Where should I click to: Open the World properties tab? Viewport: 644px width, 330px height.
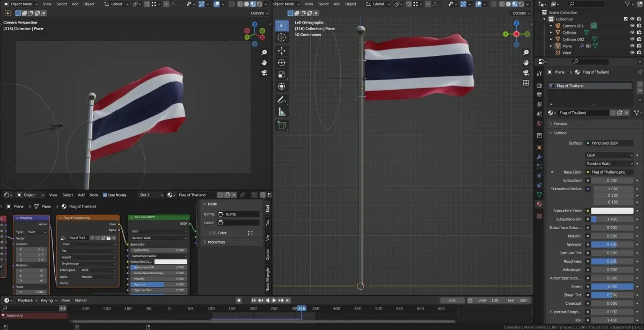[539, 123]
